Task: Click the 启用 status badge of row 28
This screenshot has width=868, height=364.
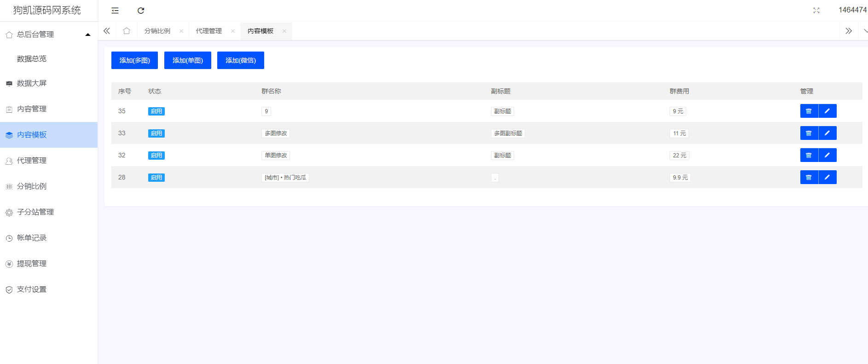Action: (x=156, y=178)
